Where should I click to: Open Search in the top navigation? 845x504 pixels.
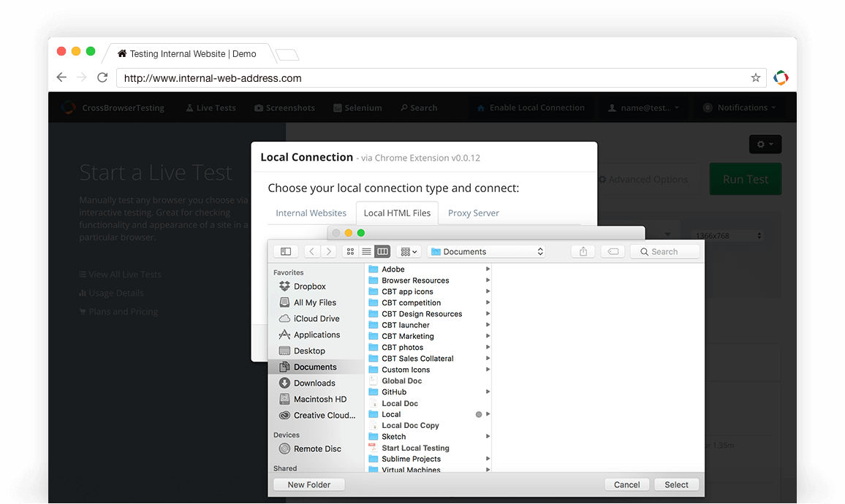[x=418, y=107]
